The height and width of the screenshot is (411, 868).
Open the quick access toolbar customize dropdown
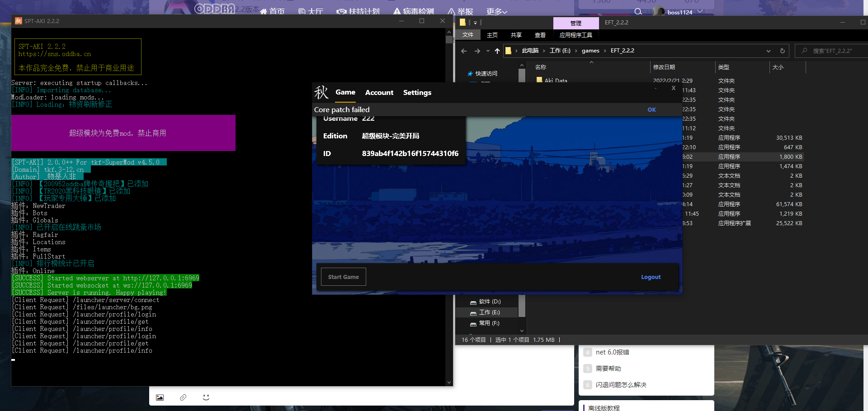tap(475, 23)
